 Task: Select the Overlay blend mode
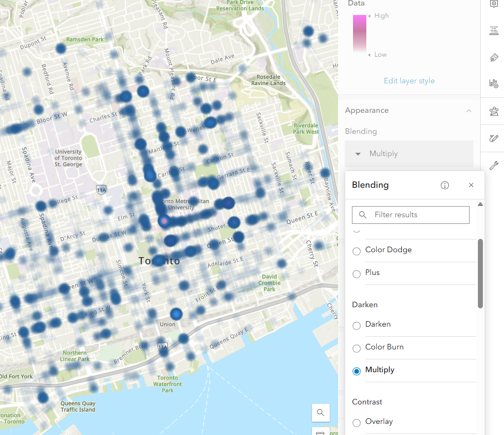point(356,422)
